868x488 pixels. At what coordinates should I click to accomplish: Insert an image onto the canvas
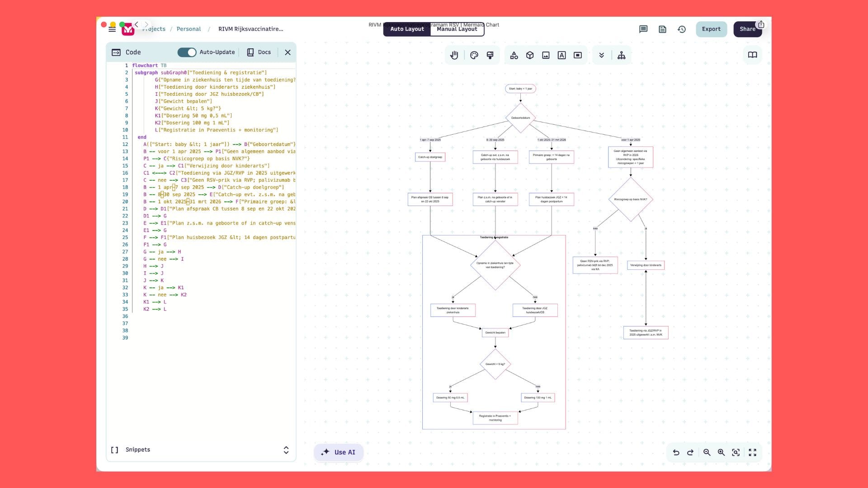tap(546, 55)
